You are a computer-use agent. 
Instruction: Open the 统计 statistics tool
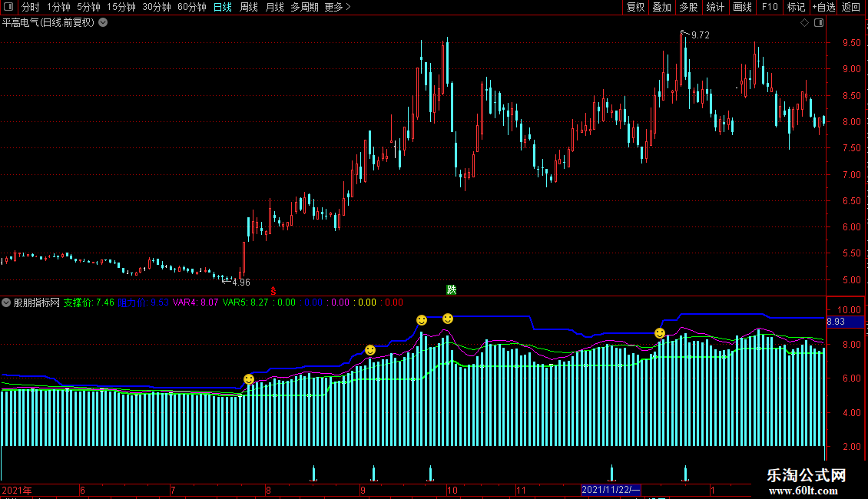click(714, 7)
